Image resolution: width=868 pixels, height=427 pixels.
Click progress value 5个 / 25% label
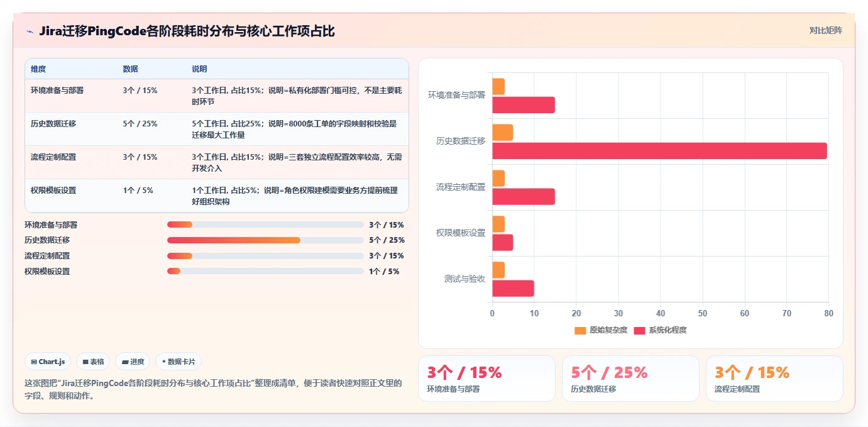(x=387, y=240)
